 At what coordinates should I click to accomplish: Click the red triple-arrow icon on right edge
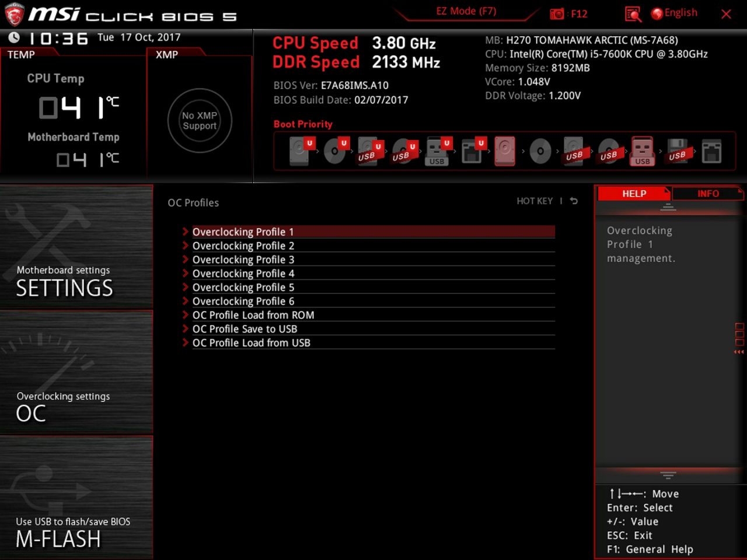(739, 352)
